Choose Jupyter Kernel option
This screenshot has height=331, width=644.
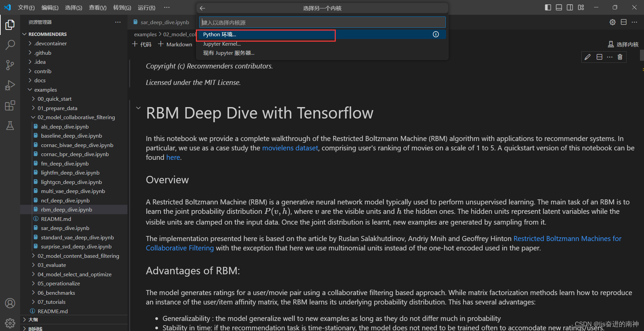(x=322, y=44)
